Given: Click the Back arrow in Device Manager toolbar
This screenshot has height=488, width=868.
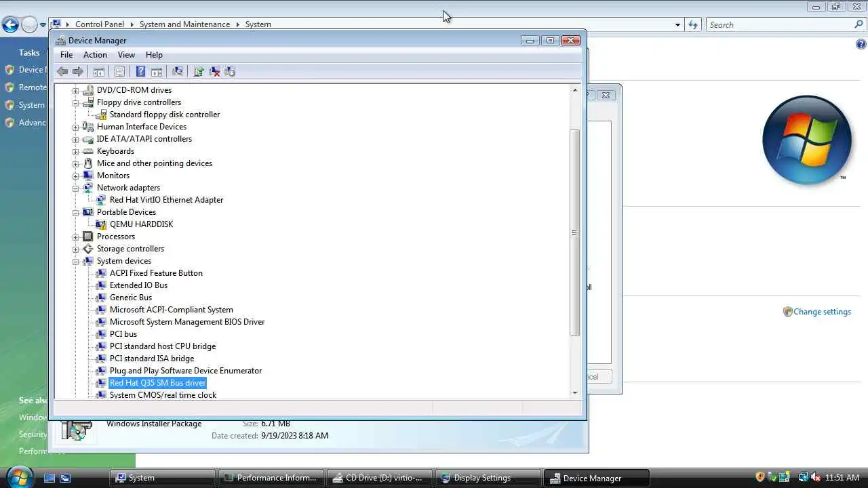Looking at the screenshot, I should click(62, 71).
